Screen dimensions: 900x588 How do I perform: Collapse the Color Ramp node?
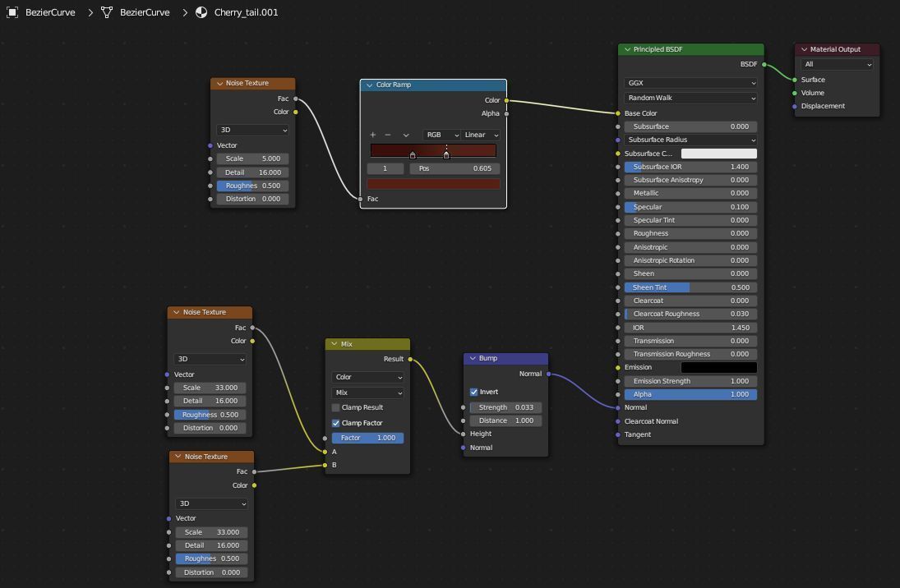tap(370, 85)
